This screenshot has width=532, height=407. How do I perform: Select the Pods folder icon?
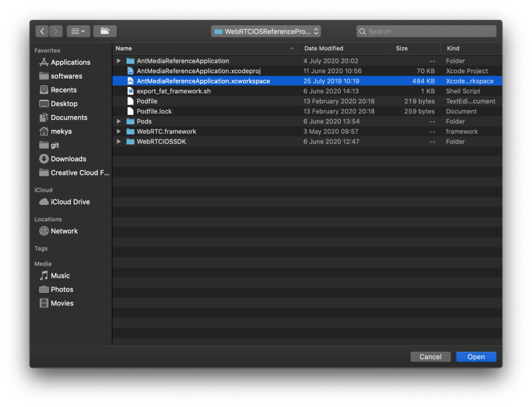(x=131, y=121)
